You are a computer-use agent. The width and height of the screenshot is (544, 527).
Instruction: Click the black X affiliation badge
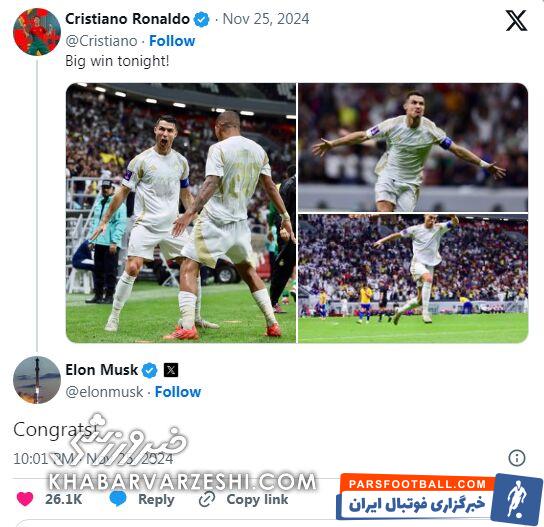pos(171,371)
